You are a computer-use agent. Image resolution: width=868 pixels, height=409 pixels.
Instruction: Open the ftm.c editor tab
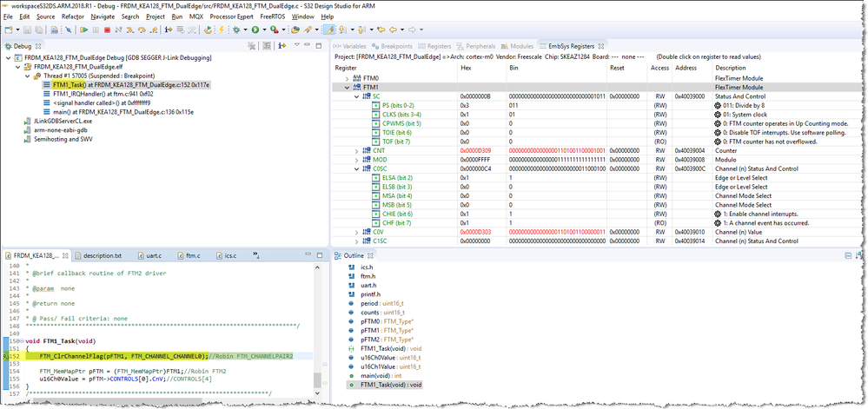click(x=189, y=255)
